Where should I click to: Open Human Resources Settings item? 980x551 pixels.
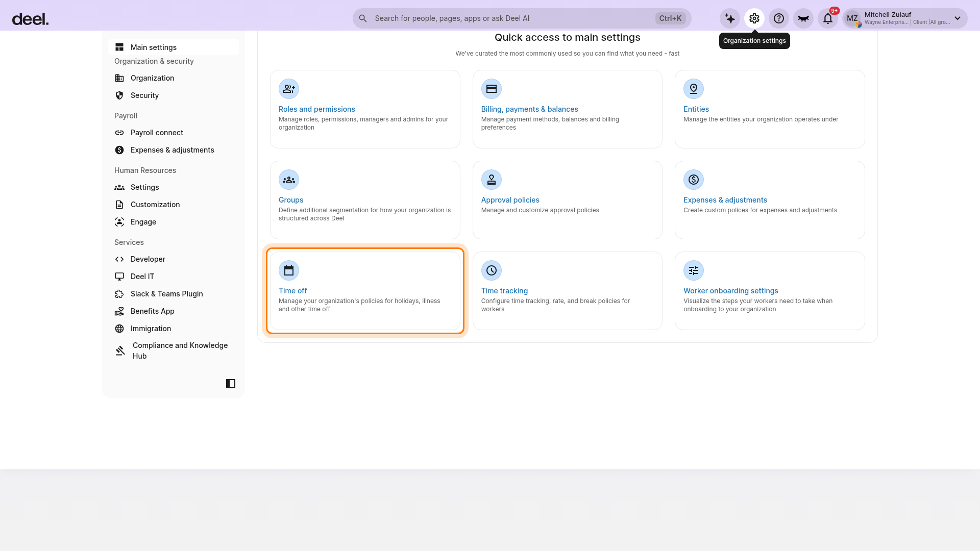(174, 187)
